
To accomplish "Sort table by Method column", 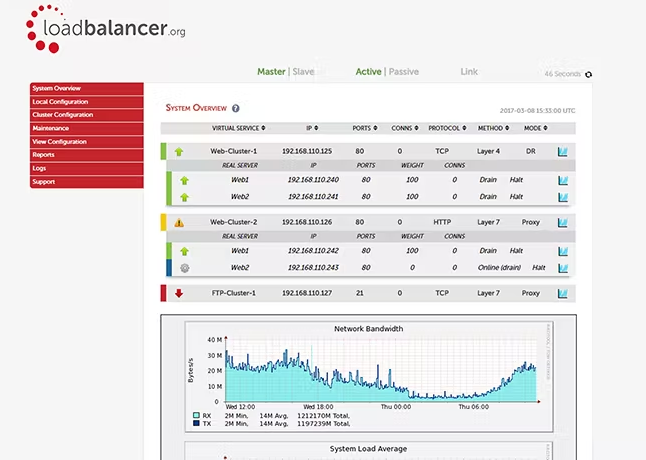I will 490,128.
